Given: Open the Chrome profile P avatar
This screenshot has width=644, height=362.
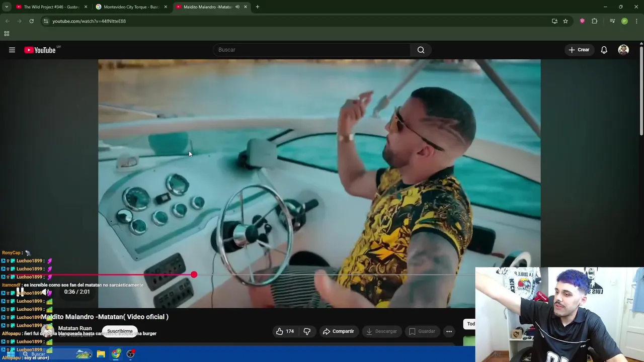Looking at the screenshot, I should point(624,21).
